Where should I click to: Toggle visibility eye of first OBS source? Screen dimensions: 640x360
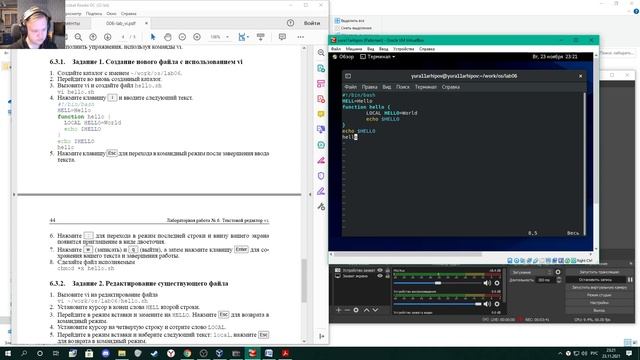[380, 270]
